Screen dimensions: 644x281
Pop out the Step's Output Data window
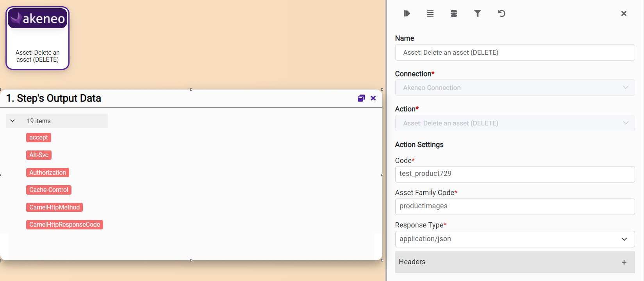[x=361, y=98]
